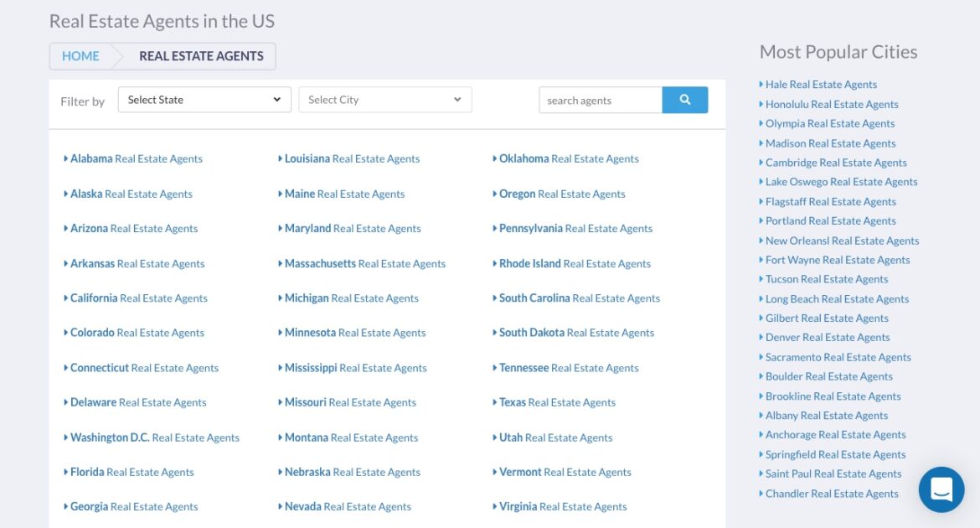Viewport: 980px width, 528px height.
Task: Visit Oklahoma Real Estate Agents page
Action: (x=569, y=158)
